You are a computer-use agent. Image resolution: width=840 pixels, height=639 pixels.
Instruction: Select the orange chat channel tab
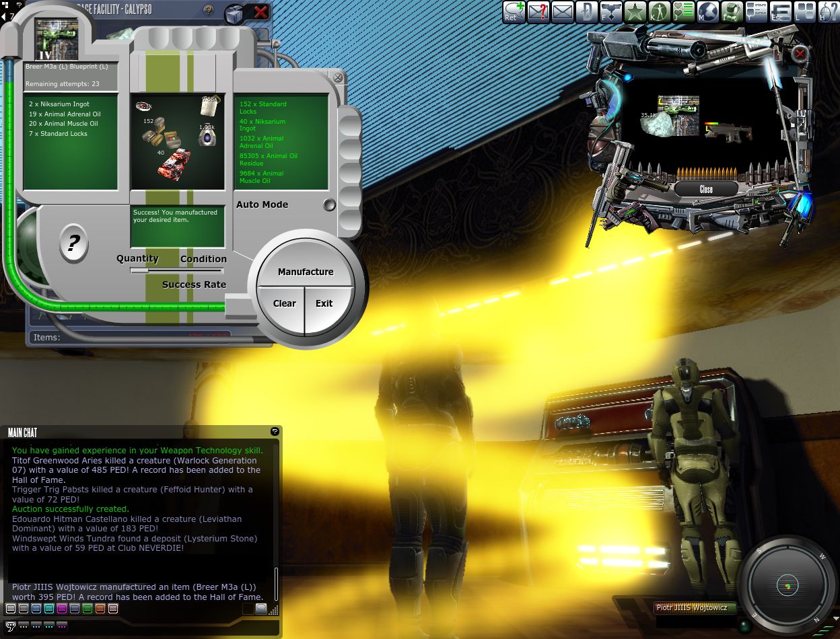pos(100,609)
